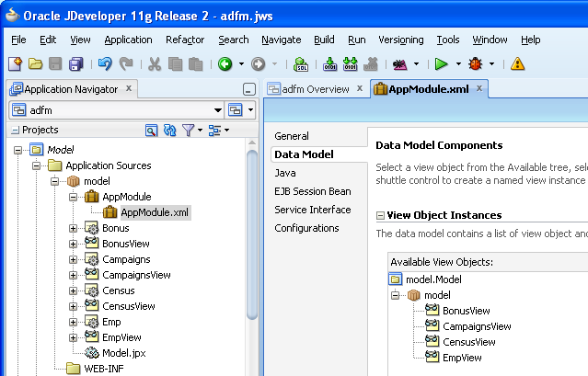Viewport: 588px width, 376px height.
Task: Click the Projects filter funnel icon
Action: tap(188, 131)
